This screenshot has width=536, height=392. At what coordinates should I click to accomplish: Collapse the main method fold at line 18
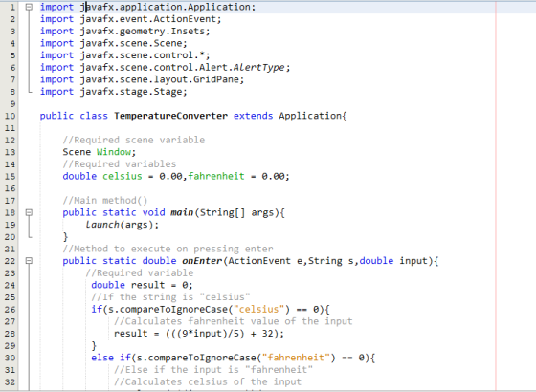click(29, 212)
